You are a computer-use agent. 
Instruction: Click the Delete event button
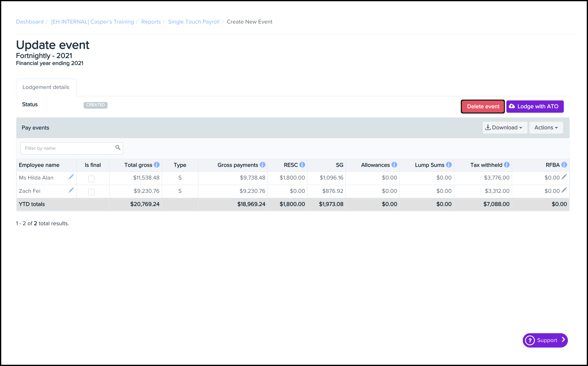(x=483, y=107)
